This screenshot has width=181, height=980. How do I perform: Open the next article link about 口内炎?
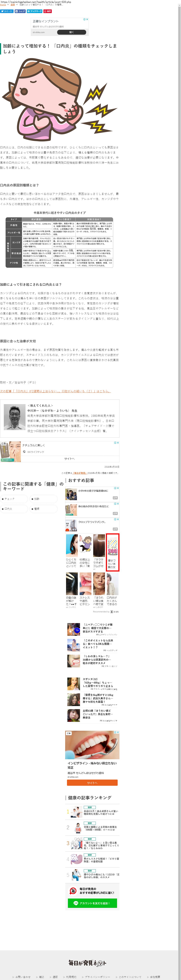point(55,391)
